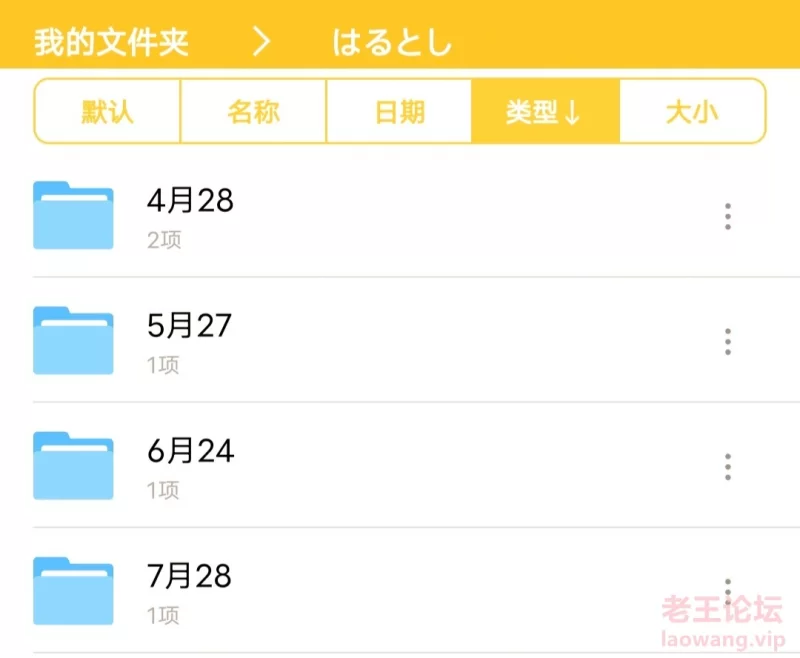
Task: Toggle the 类型 sort direction
Action: 545,111
